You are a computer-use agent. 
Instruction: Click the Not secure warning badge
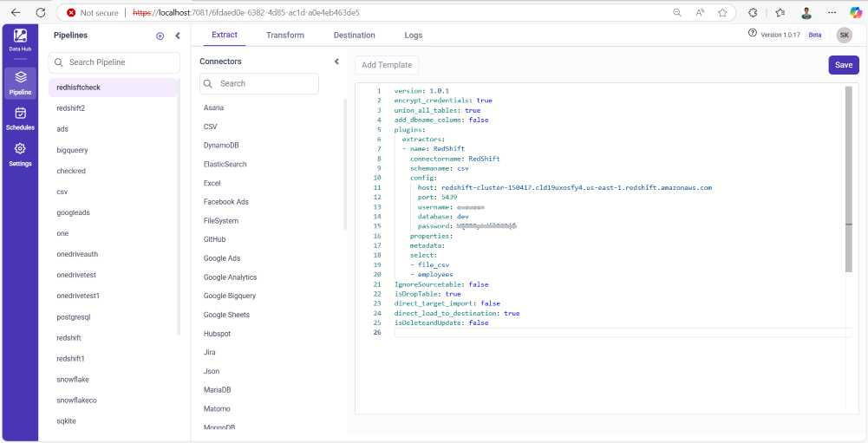coord(93,12)
